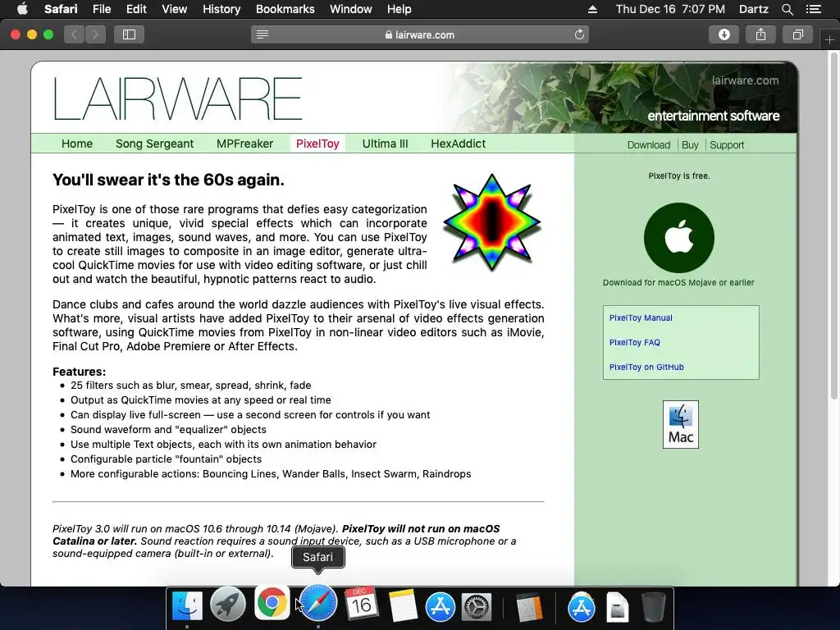Open the PixelToy FAQ link
Image resolution: width=840 pixels, height=630 pixels.
[x=635, y=342]
